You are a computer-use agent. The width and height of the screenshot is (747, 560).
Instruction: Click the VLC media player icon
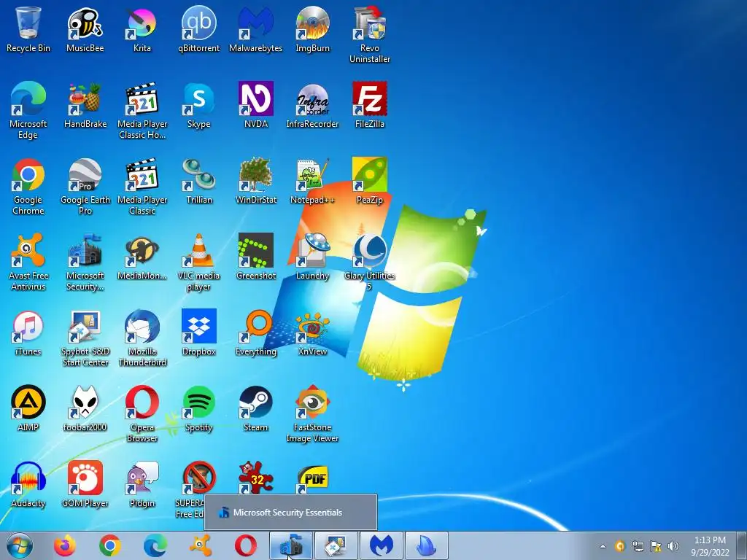click(198, 262)
